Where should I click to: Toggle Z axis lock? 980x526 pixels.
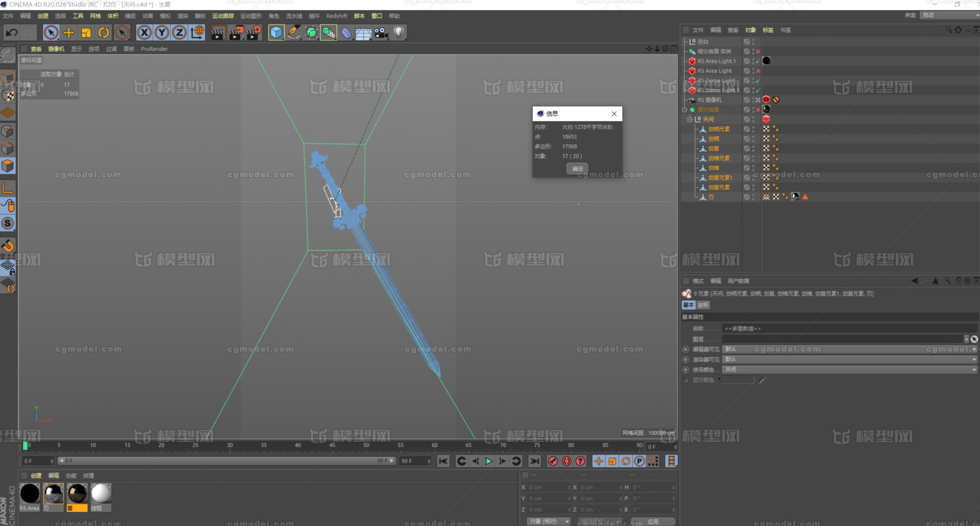(179, 33)
